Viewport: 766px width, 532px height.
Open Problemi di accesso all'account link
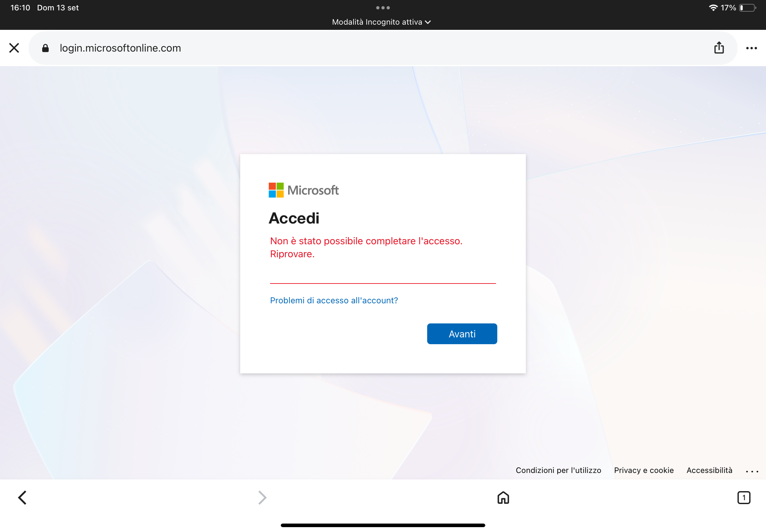click(x=334, y=300)
